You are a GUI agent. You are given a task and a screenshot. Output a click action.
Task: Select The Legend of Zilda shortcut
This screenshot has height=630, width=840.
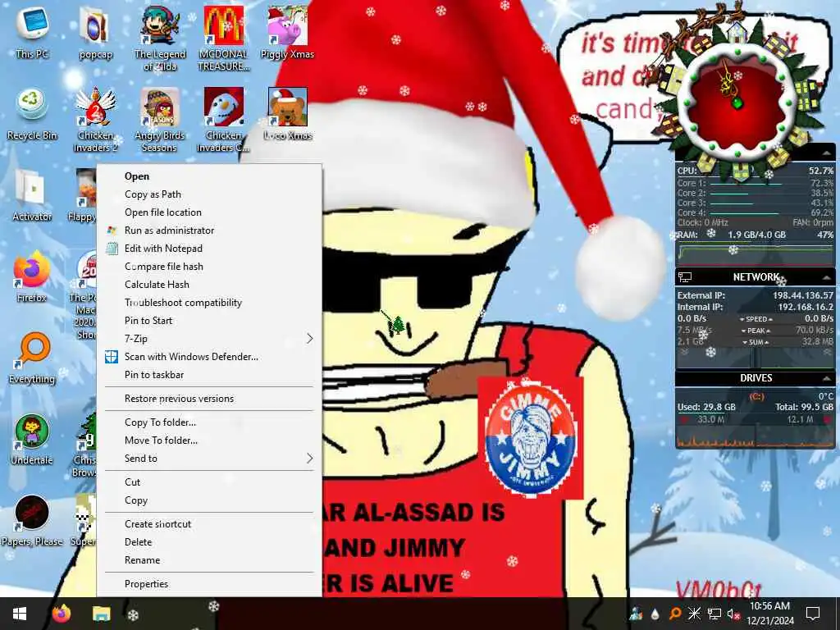coord(160,39)
